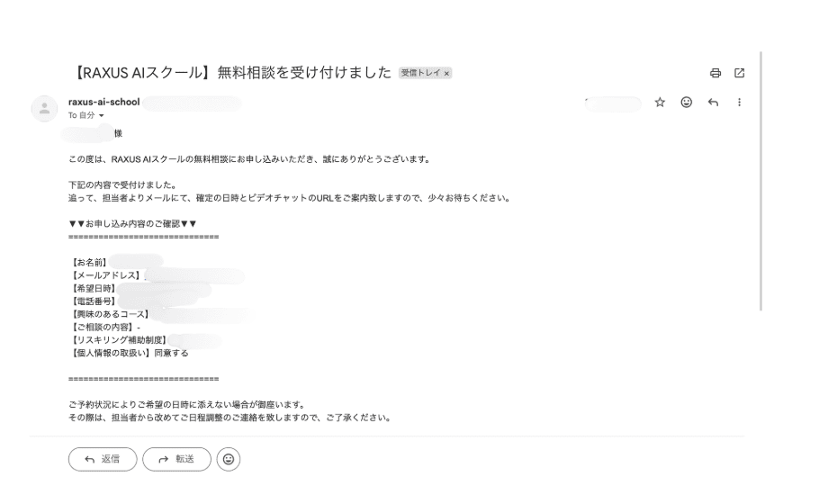Click the 受信トレイ label chip

coord(422,74)
